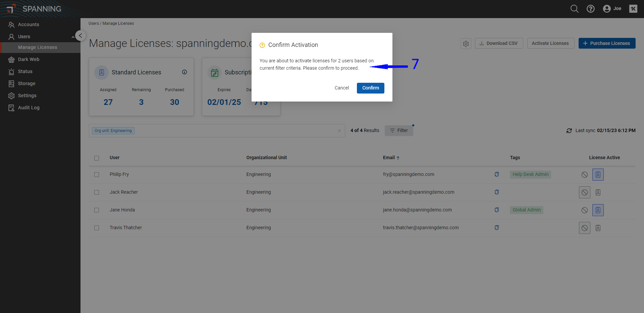Open the search magnifier icon

coord(574,9)
